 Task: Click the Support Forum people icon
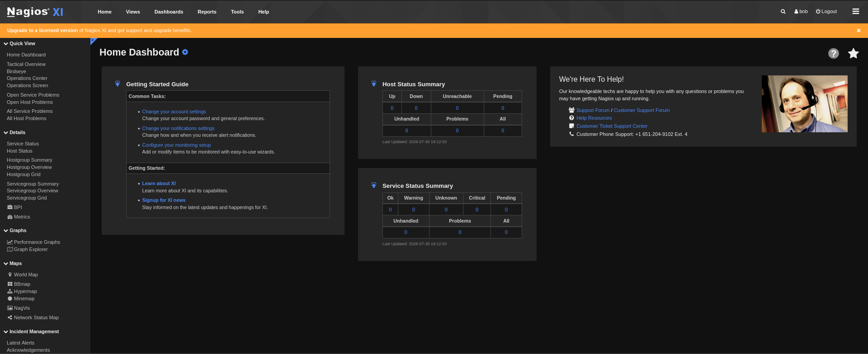point(571,110)
